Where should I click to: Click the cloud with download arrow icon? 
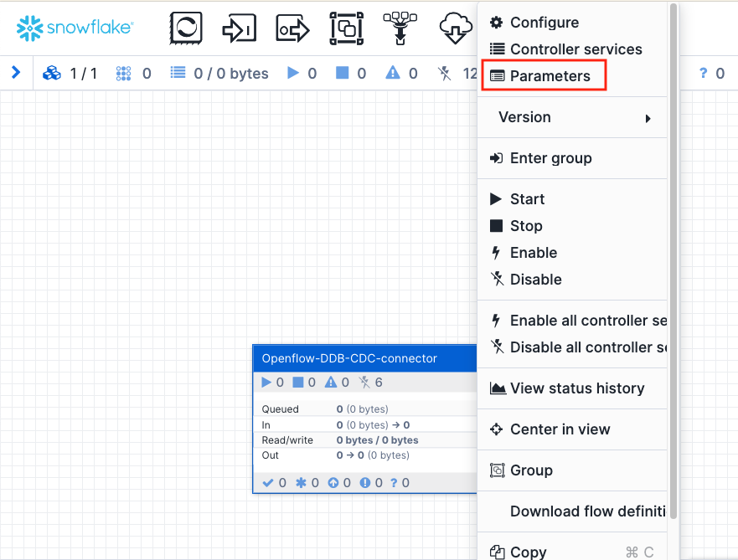455,28
